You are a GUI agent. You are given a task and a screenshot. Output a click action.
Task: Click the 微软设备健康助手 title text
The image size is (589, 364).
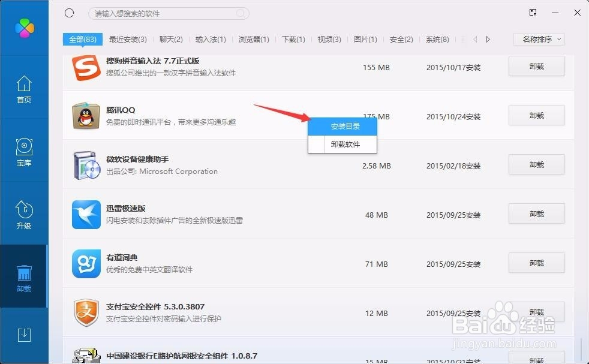point(137,160)
